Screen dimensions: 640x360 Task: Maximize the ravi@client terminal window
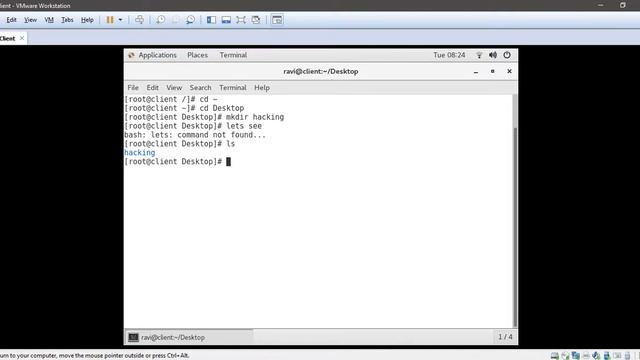pos(493,71)
